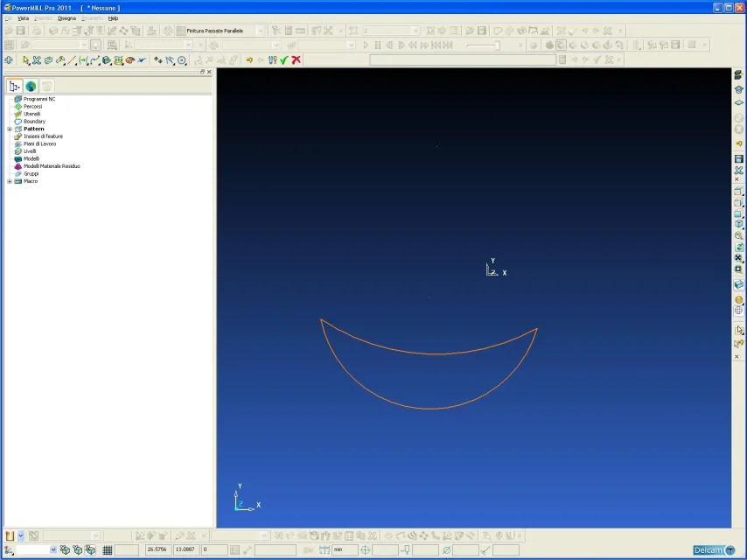
Task: Click the Delcam logo button
Action: click(x=714, y=550)
